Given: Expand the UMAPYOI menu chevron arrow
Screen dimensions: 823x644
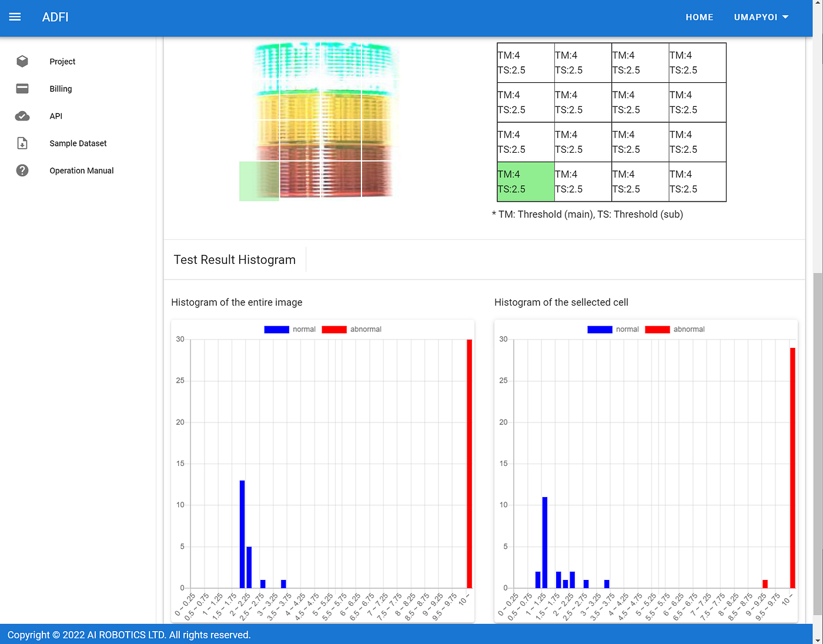Looking at the screenshot, I should point(786,17).
